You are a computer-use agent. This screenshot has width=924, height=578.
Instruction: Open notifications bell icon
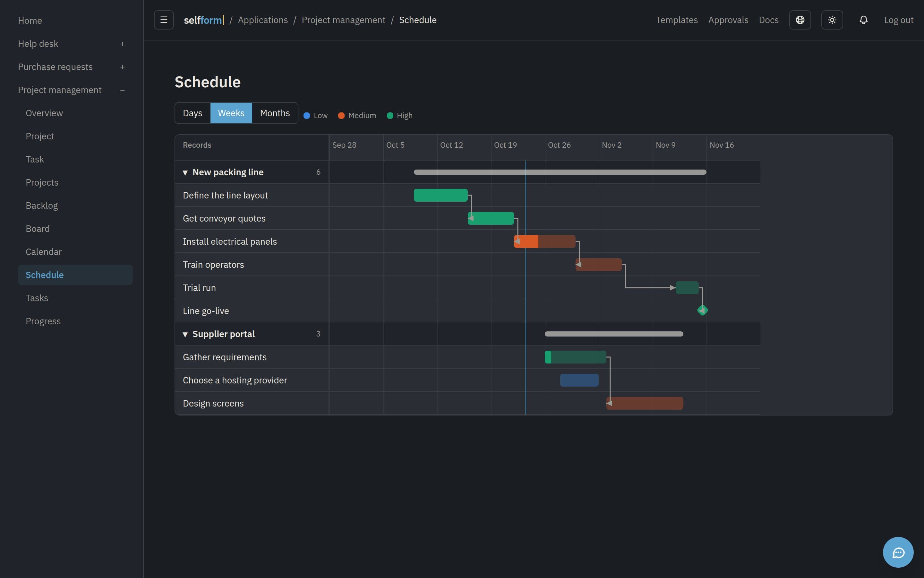[x=863, y=20]
